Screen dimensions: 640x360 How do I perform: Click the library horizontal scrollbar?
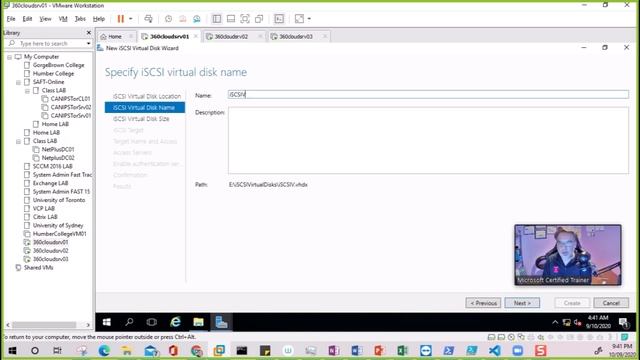44,325
